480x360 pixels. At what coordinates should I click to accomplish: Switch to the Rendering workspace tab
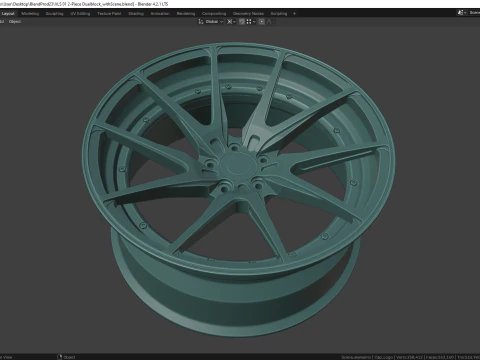pyautogui.click(x=186, y=14)
